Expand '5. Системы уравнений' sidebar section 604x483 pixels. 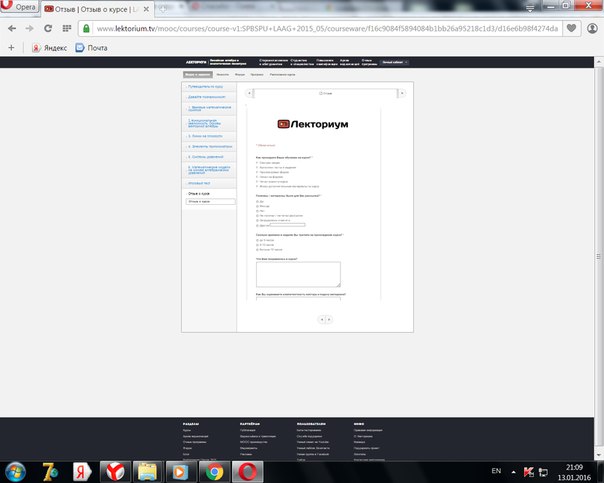pos(209,157)
